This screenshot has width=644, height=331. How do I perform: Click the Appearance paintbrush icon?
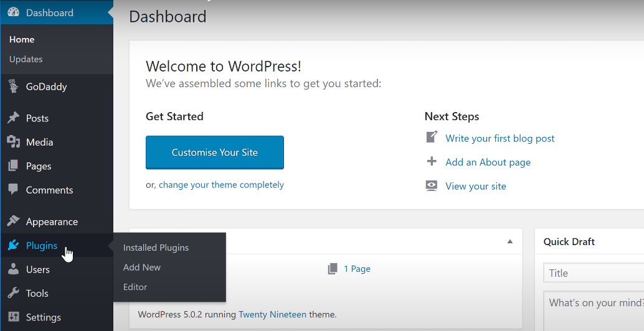13,221
